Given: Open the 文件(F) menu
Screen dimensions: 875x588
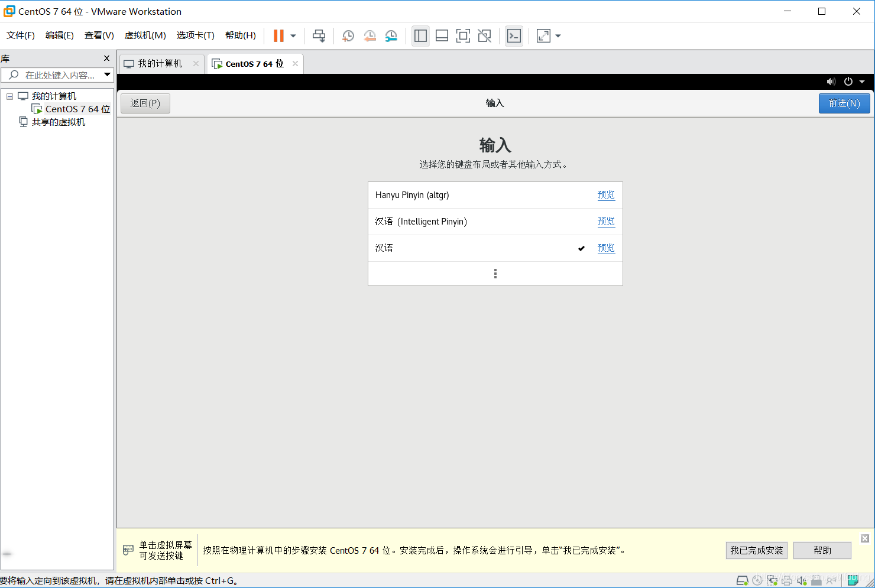Looking at the screenshot, I should pos(21,35).
